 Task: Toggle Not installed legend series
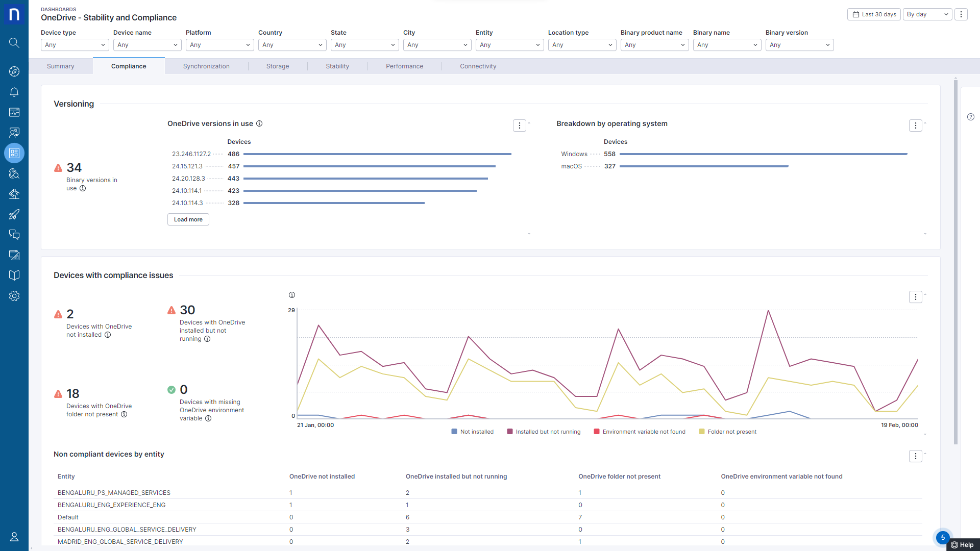(473, 432)
